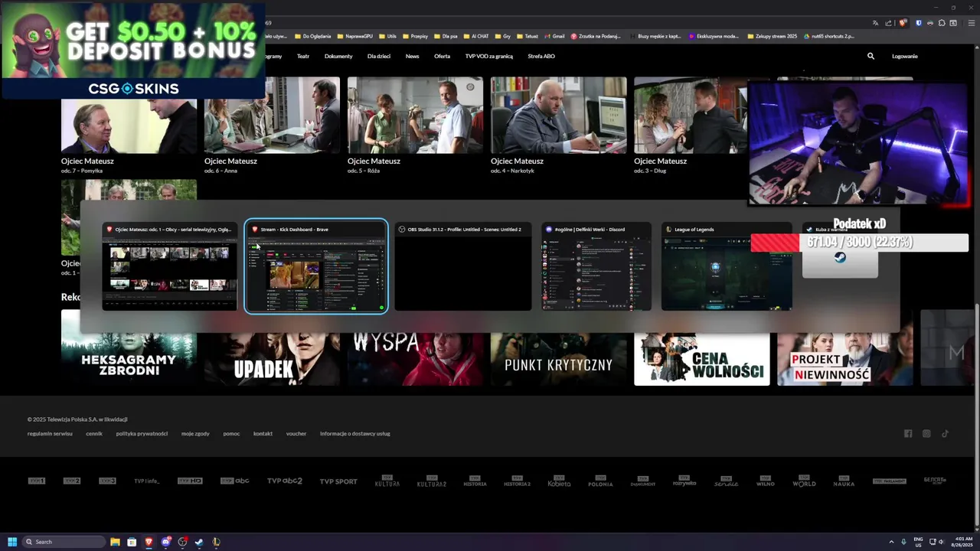Click the TVP Info channel logo
Image resolution: width=980 pixels, height=551 pixels.
click(x=146, y=481)
